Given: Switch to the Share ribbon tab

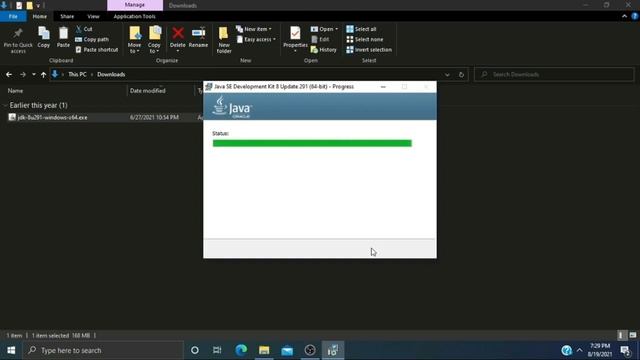Looking at the screenshot, I should (67, 16).
